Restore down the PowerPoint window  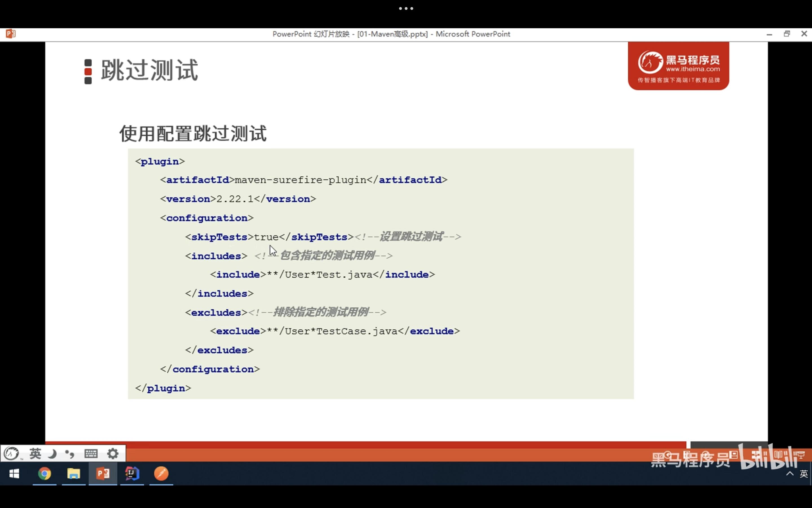click(787, 34)
